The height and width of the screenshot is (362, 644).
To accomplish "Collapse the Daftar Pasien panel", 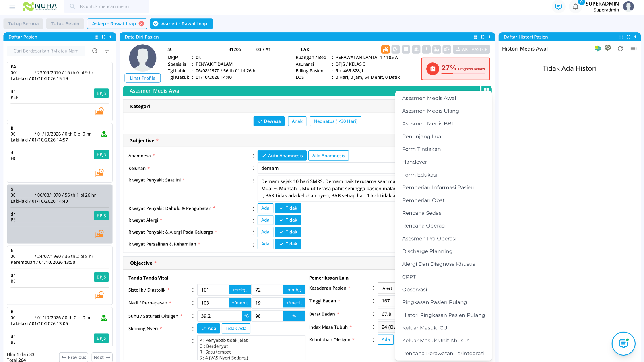I will pyautogui.click(x=110, y=37).
